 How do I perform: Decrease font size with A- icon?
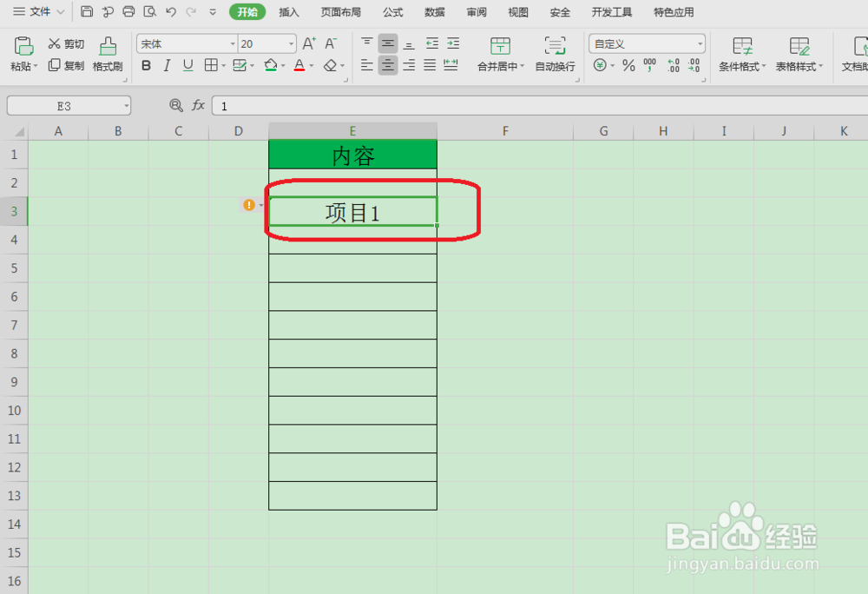(331, 43)
